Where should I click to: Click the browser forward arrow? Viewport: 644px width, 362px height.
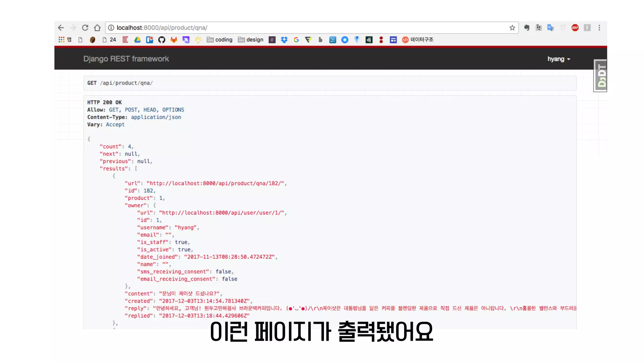coord(73,28)
